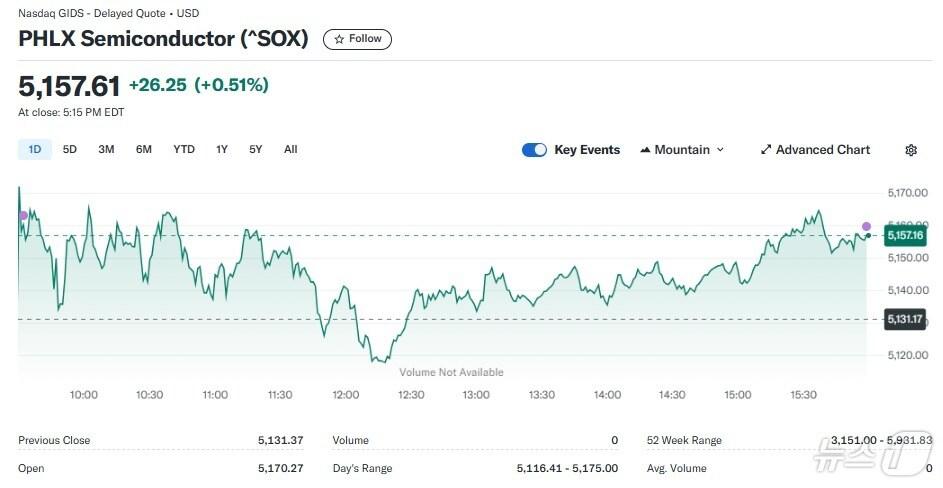Open the Mountain chart type dropdown

tap(681, 150)
